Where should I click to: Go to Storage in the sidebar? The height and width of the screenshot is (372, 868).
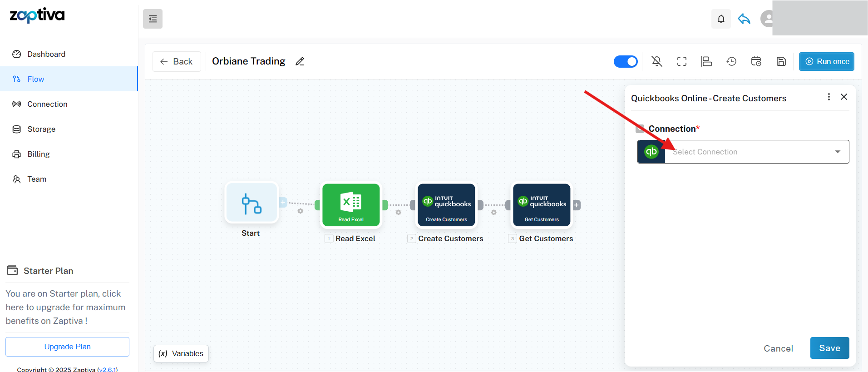coord(41,129)
